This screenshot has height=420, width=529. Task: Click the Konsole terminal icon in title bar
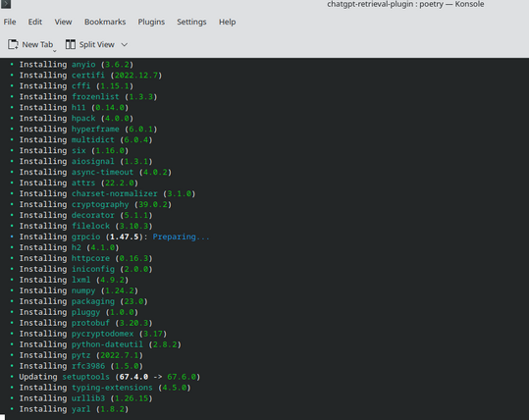coord(6,4)
